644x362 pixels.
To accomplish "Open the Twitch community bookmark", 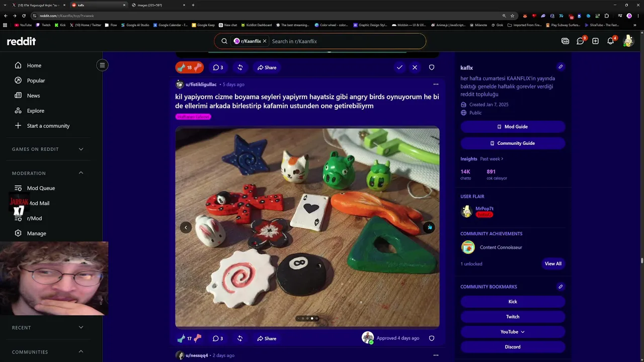I will (513, 317).
